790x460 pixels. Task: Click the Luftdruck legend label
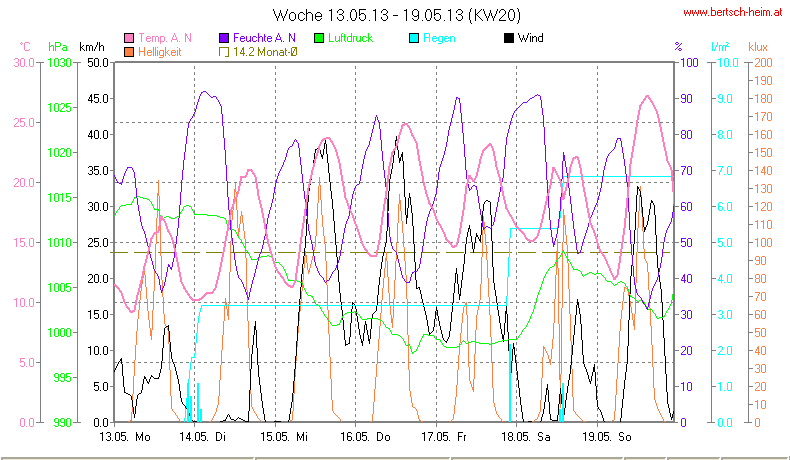pos(350,38)
